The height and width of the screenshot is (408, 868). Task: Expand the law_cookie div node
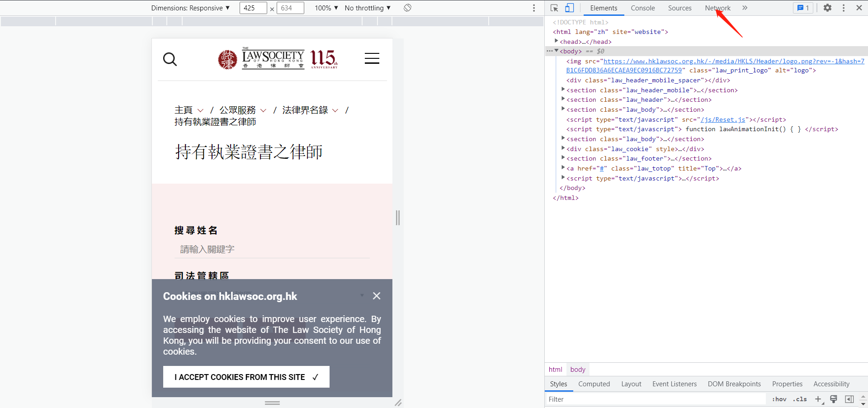[x=563, y=148]
